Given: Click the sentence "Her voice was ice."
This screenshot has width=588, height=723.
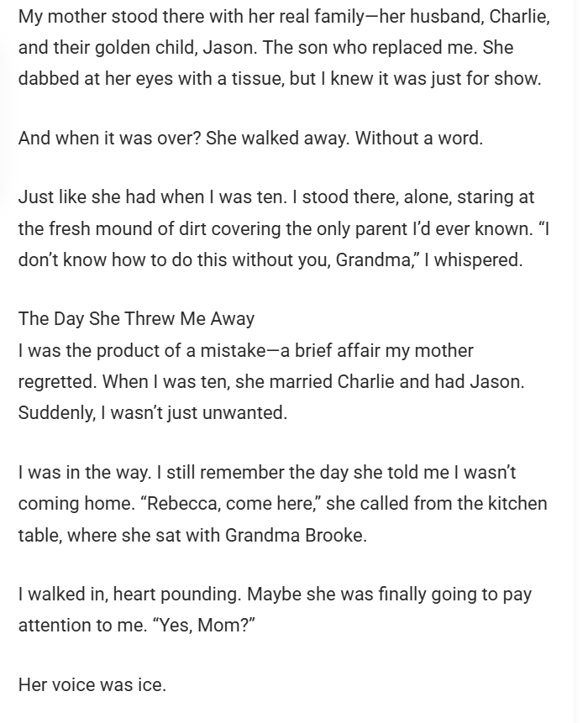Looking at the screenshot, I should click(92, 684).
